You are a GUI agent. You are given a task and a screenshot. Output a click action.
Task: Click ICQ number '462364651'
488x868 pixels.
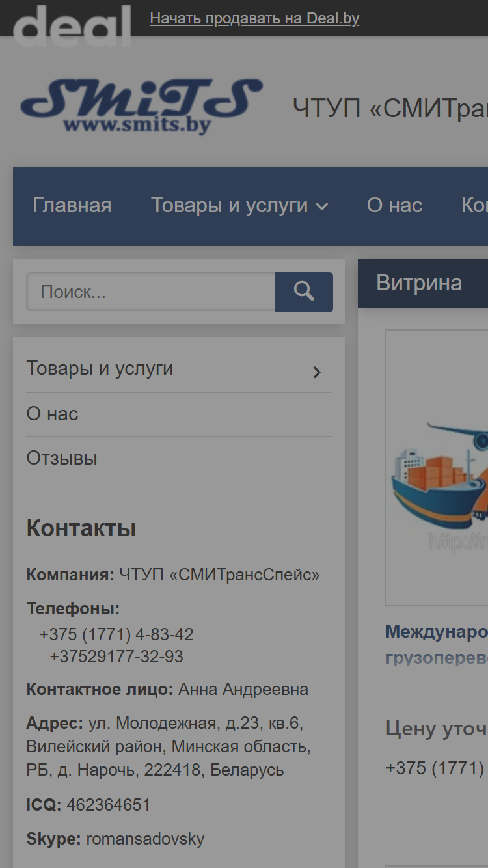108,805
